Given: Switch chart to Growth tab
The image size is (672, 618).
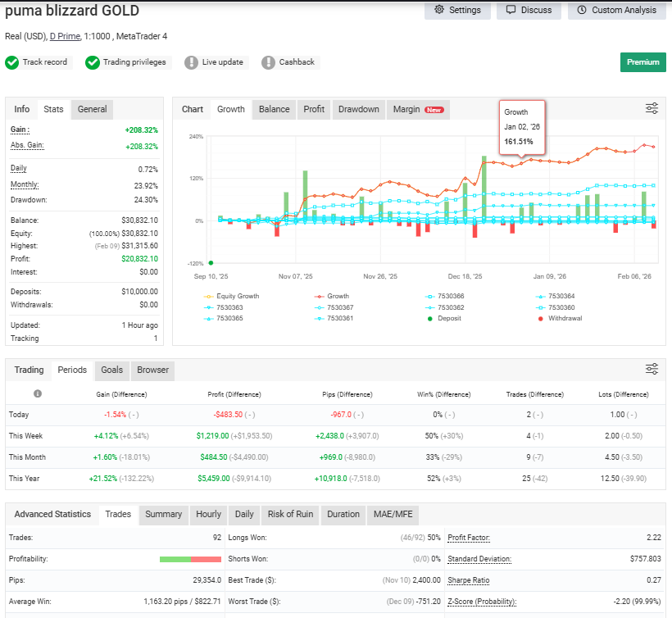Looking at the screenshot, I should (230, 109).
